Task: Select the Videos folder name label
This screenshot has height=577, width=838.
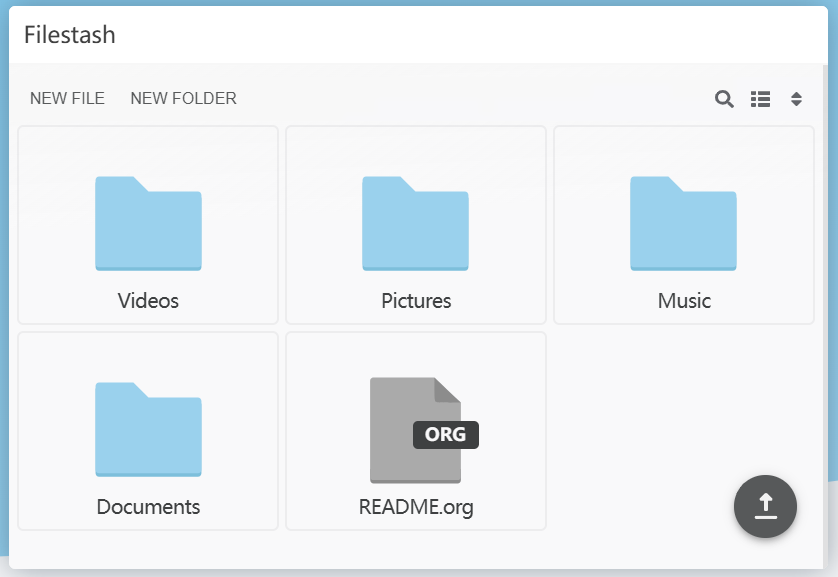Action: click(x=148, y=301)
